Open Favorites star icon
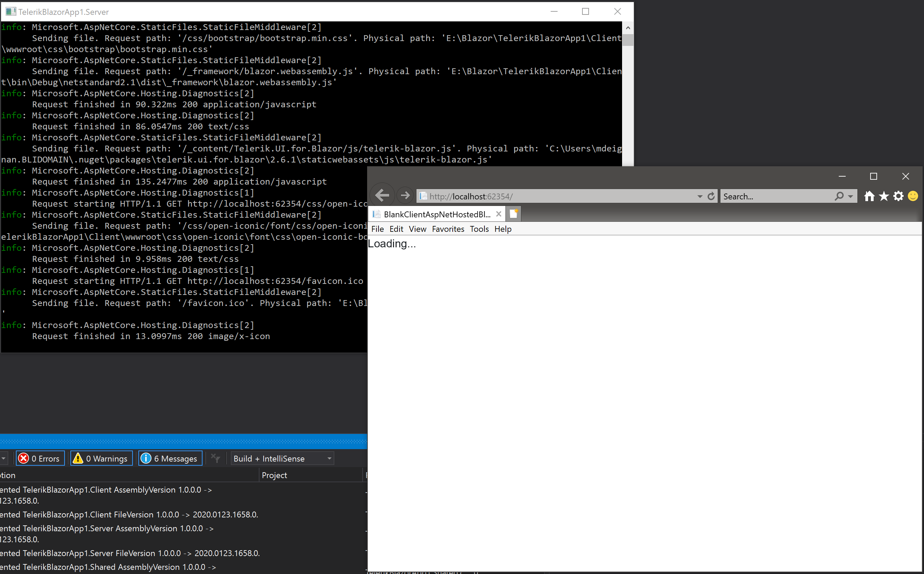This screenshot has height=574, width=924. (x=884, y=196)
